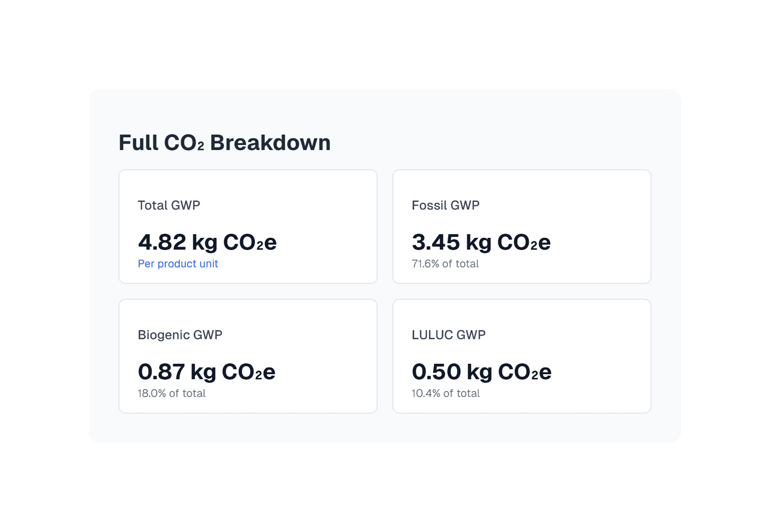Select the Total GWP card
The image size is (770, 532).
click(248, 226)
